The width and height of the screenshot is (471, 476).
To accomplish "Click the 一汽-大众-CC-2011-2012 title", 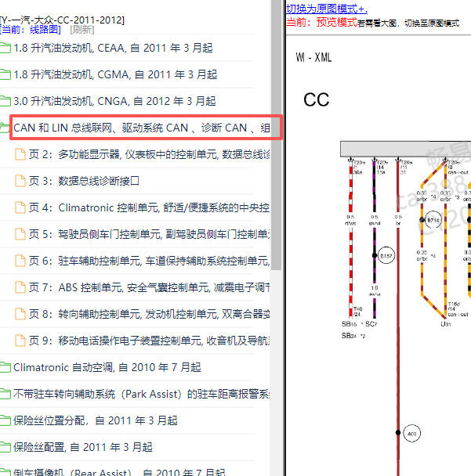I will (x=62, y=20).
